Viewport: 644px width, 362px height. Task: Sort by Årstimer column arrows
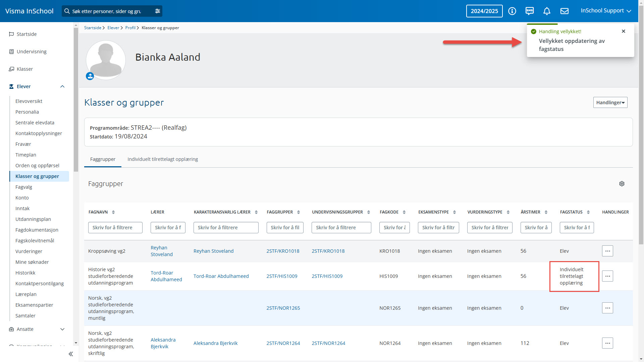[546, 212]
